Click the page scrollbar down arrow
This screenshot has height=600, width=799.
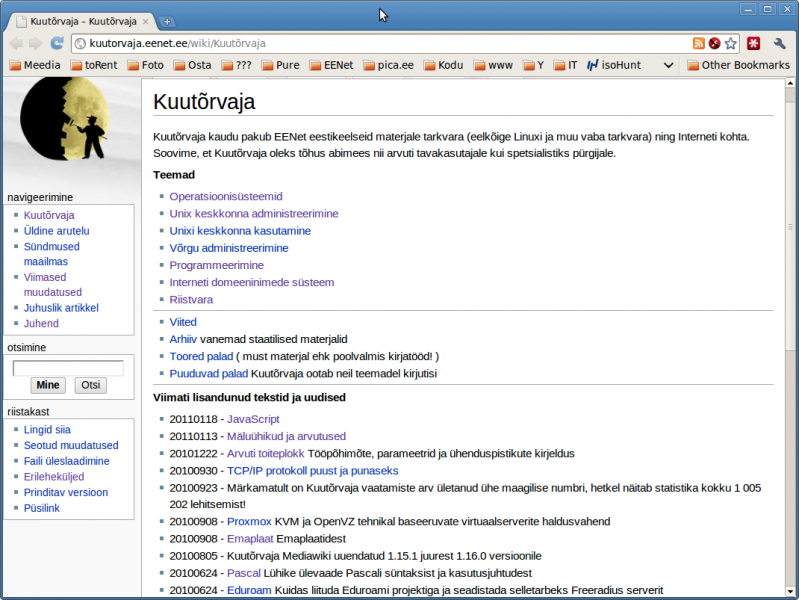(790, 591)
